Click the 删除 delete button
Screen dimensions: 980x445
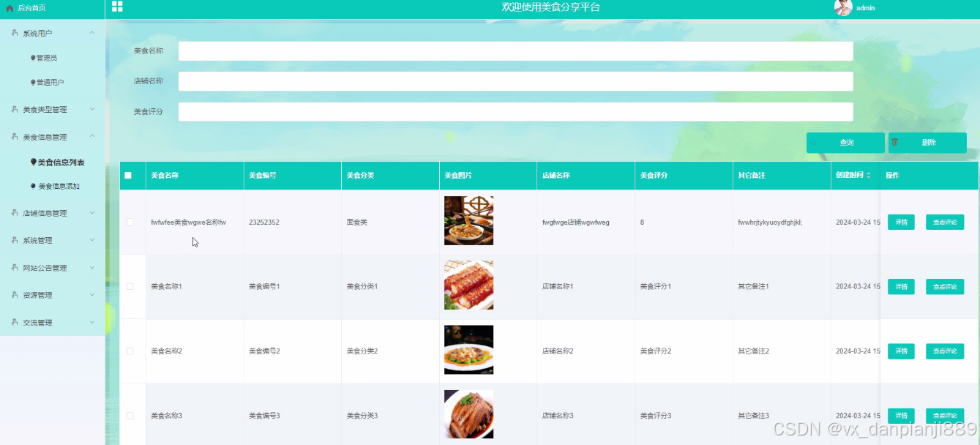tap(927, 143)
